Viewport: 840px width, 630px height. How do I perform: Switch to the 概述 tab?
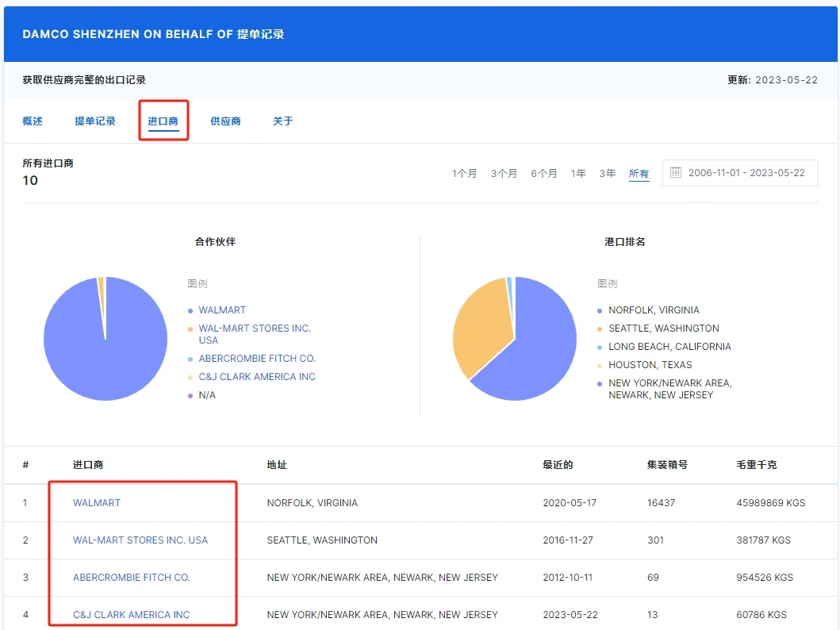32,121
